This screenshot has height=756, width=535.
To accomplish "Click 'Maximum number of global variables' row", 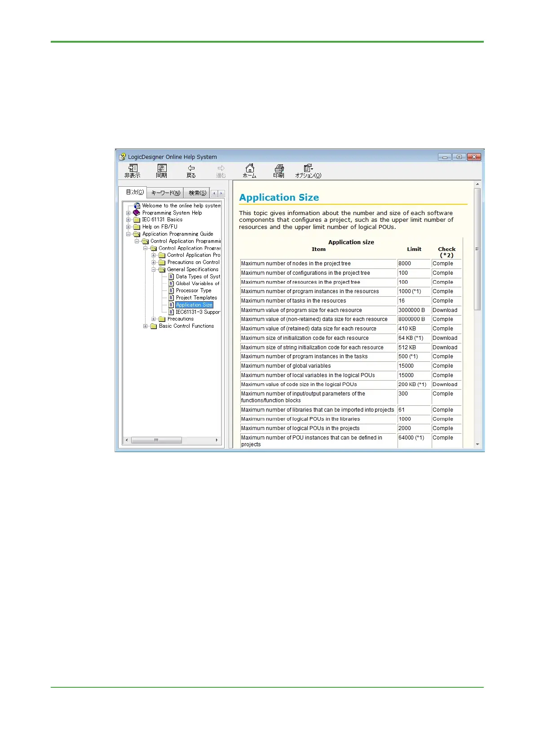I will (351, 366).
